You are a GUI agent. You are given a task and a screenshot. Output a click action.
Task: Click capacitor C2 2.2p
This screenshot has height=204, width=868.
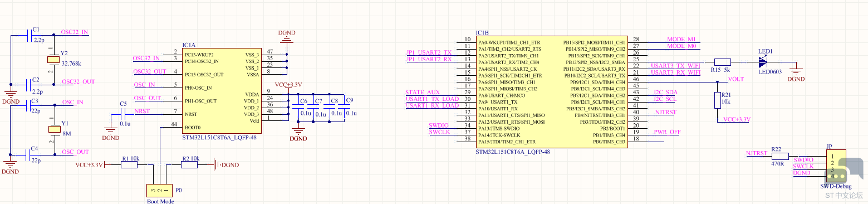pos(28,85)
